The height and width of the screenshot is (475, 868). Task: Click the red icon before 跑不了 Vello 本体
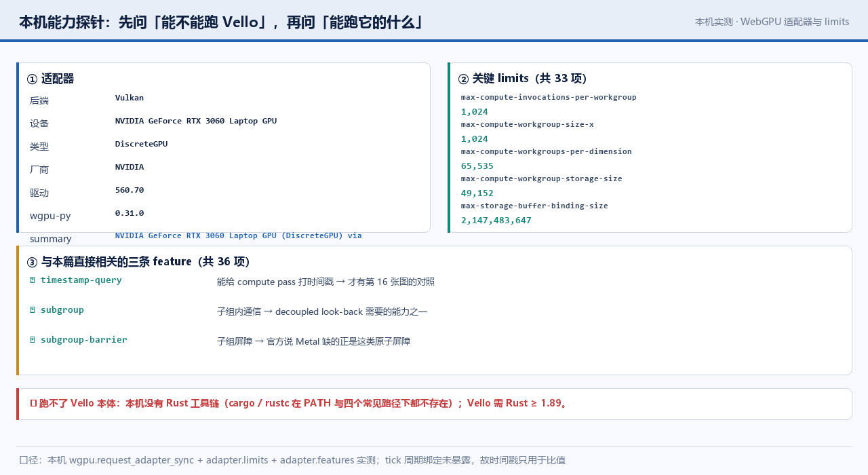pyautogui.click(x=33, y=404)
